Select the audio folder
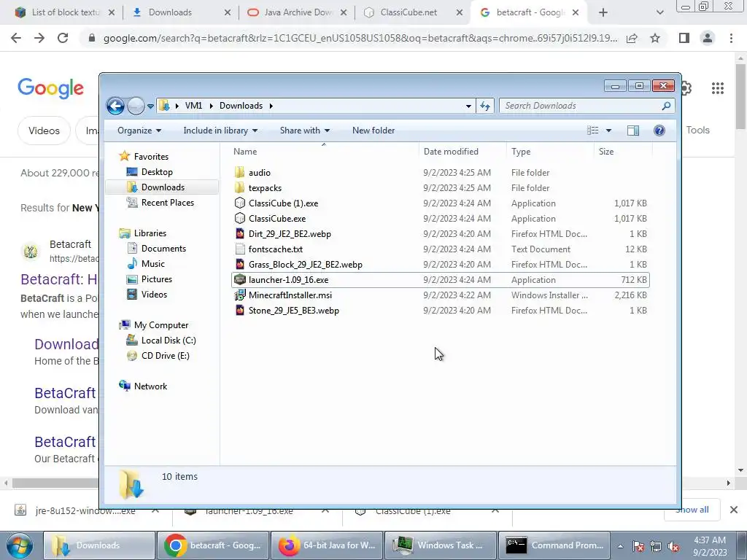This screenshot has width=747, height=560. [440, 173]
